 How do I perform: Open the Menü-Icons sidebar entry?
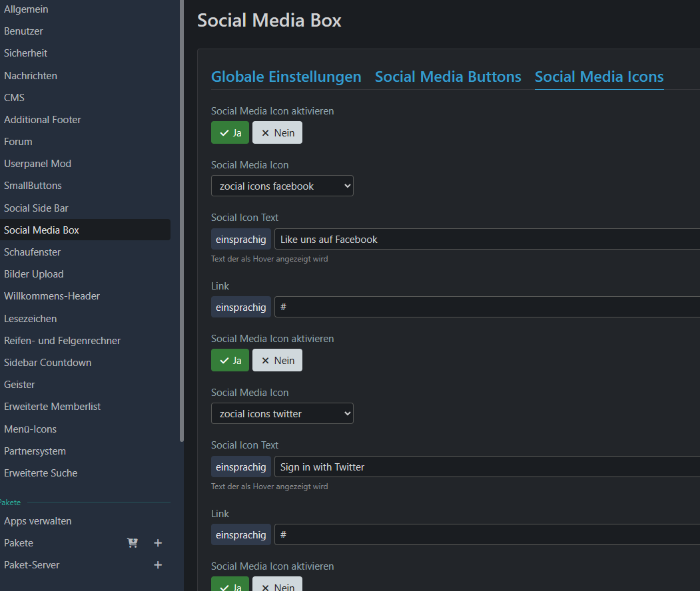point(30,429)
